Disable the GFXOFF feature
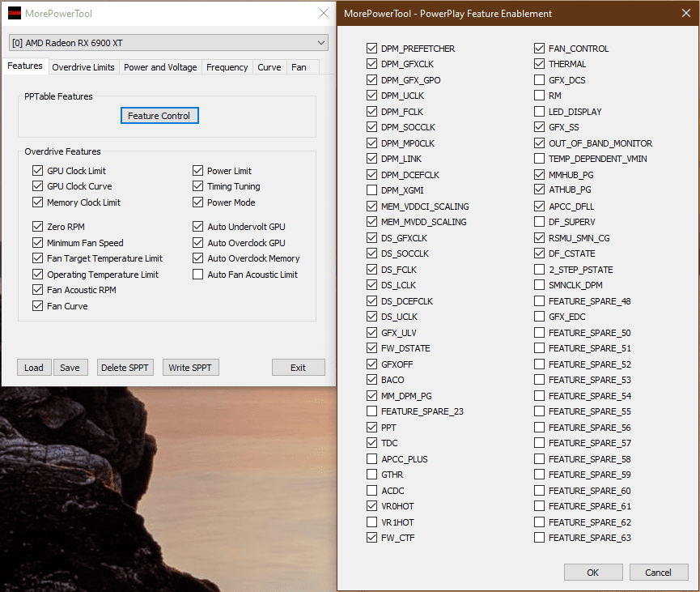Screen dimensions: 700x592 tap(371, 364)
